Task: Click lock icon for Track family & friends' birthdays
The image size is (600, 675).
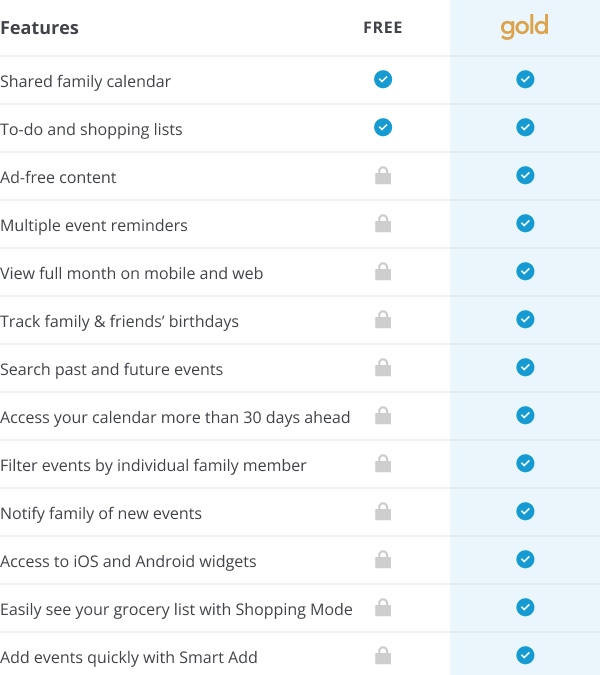Action: point(383,319)
